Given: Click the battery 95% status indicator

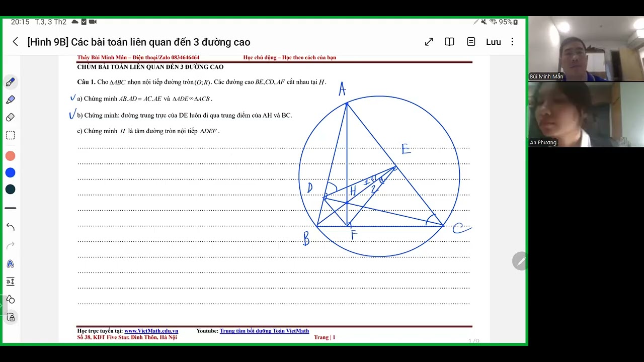Looking at the screenshot, I should click(509, 22).
